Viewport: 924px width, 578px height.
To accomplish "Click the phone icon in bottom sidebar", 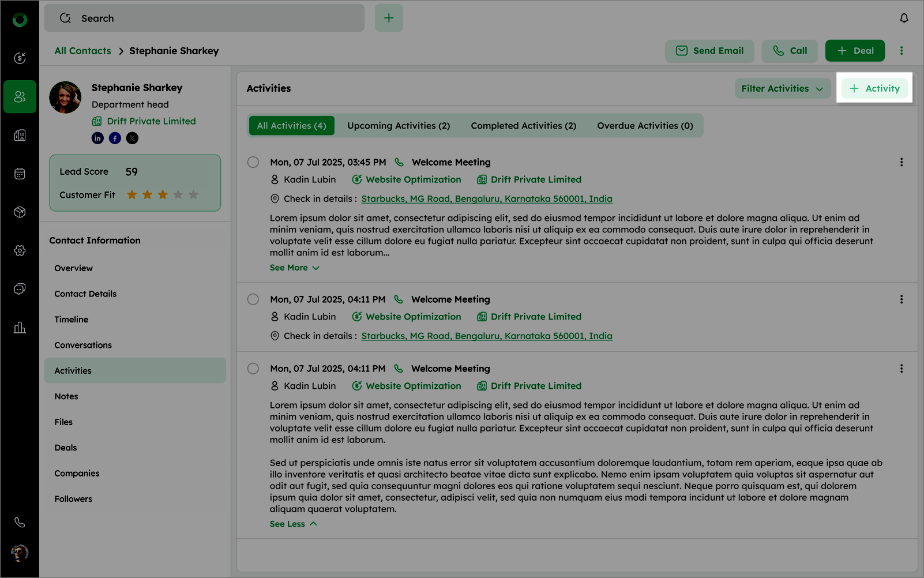I will [x=20, y=522].
